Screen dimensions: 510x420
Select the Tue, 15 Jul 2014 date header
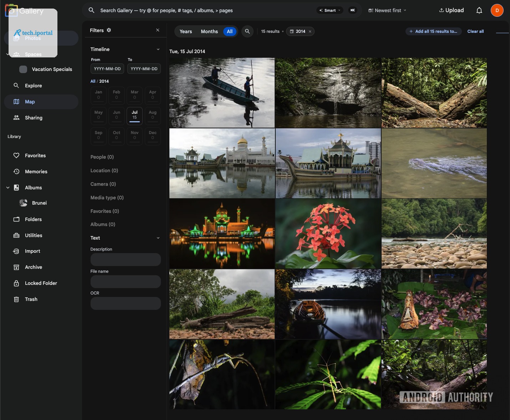(187, 51)
